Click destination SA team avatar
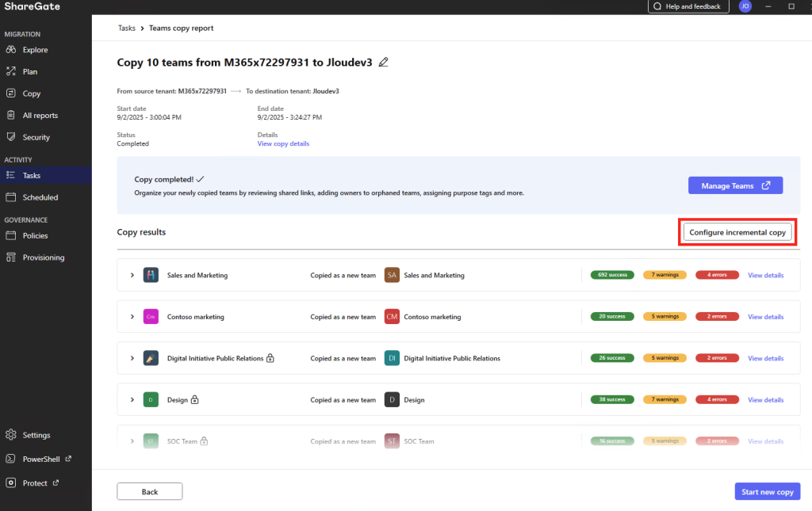 coord(392,275)
